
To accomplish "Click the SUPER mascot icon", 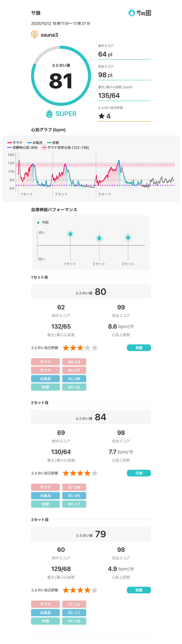I will (49, 114).
